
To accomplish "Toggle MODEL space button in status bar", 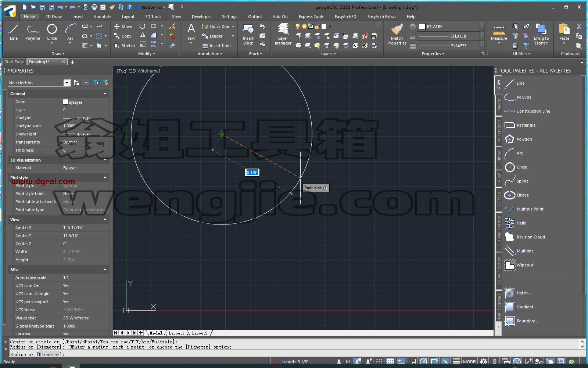I will click(470, 362).
